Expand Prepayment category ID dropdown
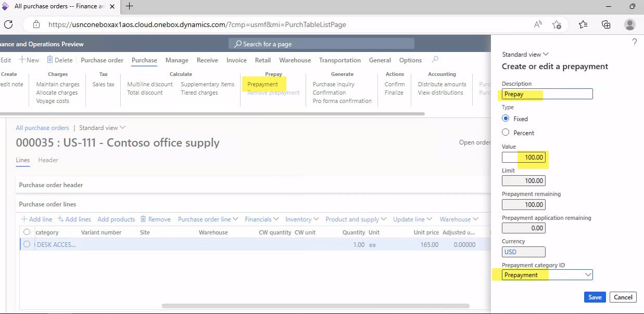Image resolution: width=644 pixels, height=314 pixels. [x=588, y=275]
